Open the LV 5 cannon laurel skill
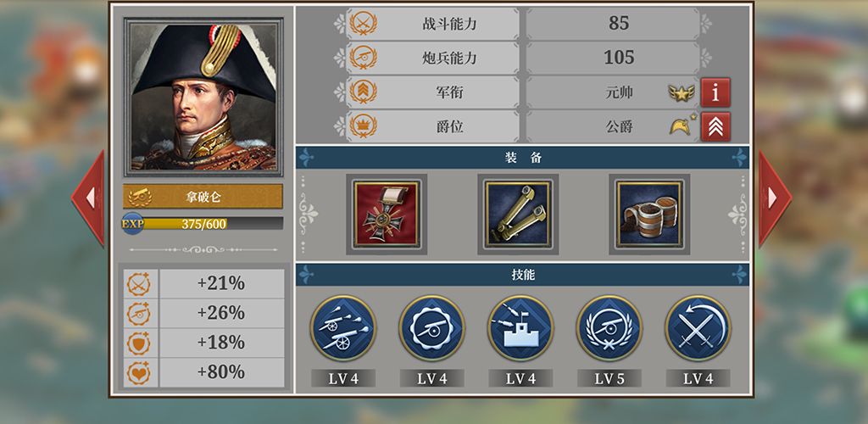Viewport: 868px width, 424px height. tap(609, 328)
